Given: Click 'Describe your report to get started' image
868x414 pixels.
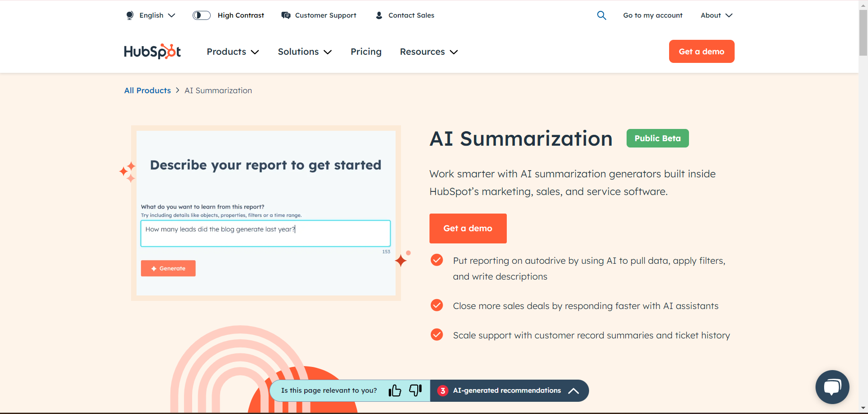Looking at the screenshot, I should tap(266, 213).
